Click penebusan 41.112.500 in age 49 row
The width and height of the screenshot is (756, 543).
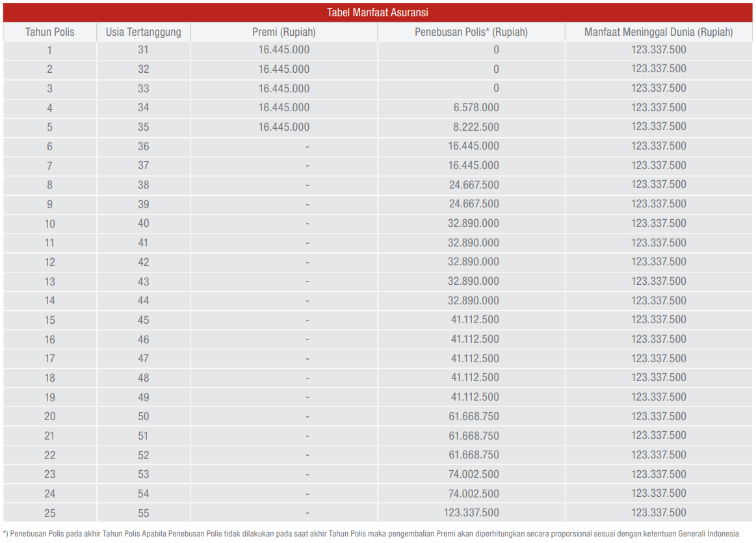(x=475, y=397)
